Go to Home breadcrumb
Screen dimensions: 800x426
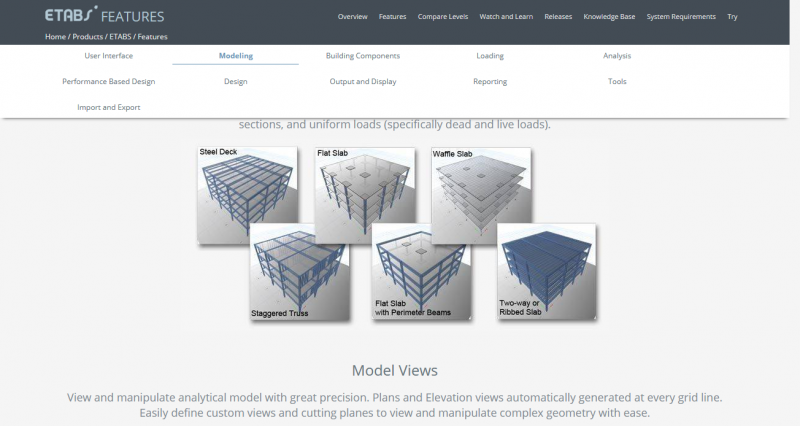point(55,37)
